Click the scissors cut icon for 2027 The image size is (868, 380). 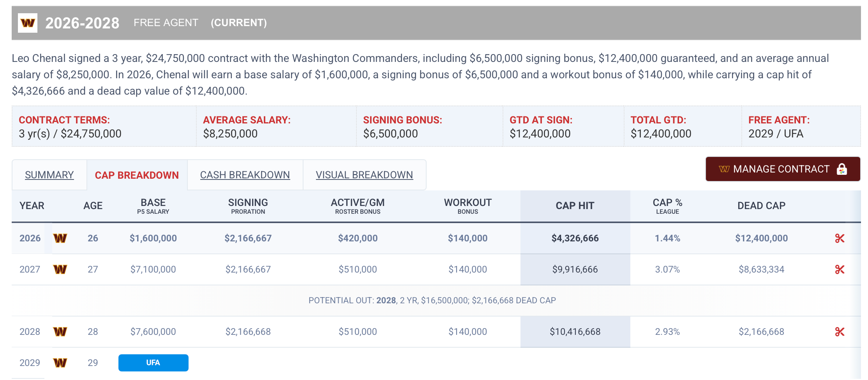click(x=840, y=269)
